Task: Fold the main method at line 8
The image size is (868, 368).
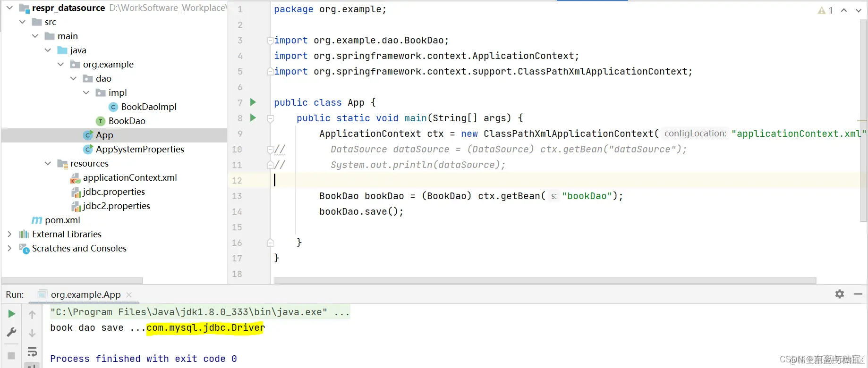Action: 271,118
